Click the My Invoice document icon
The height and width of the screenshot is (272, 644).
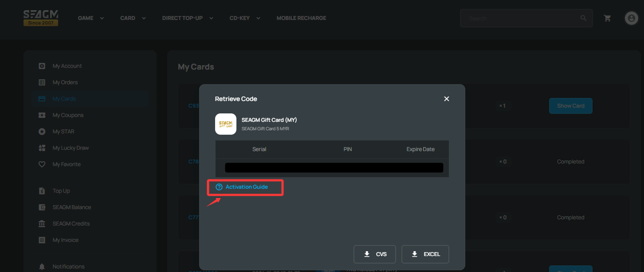pos(42,240)
